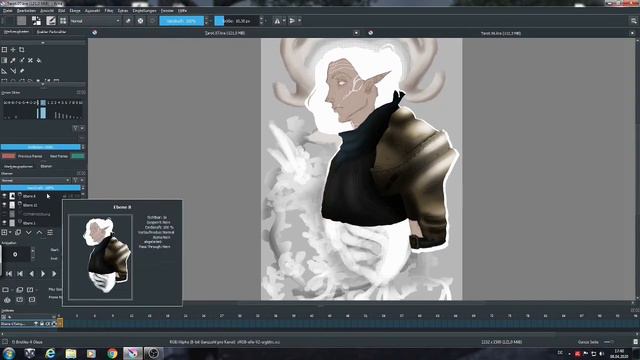Move layer down with chevron icon

pos(29,232)
